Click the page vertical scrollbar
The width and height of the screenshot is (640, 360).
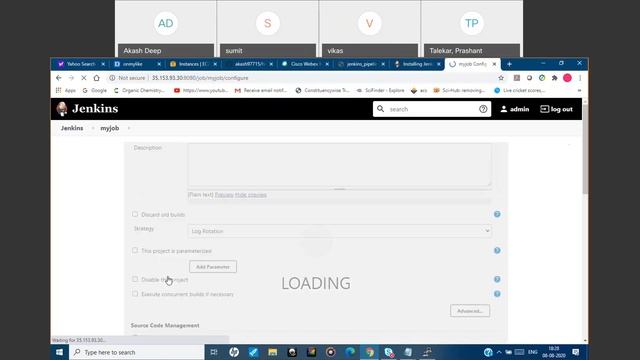pos(585,149)
